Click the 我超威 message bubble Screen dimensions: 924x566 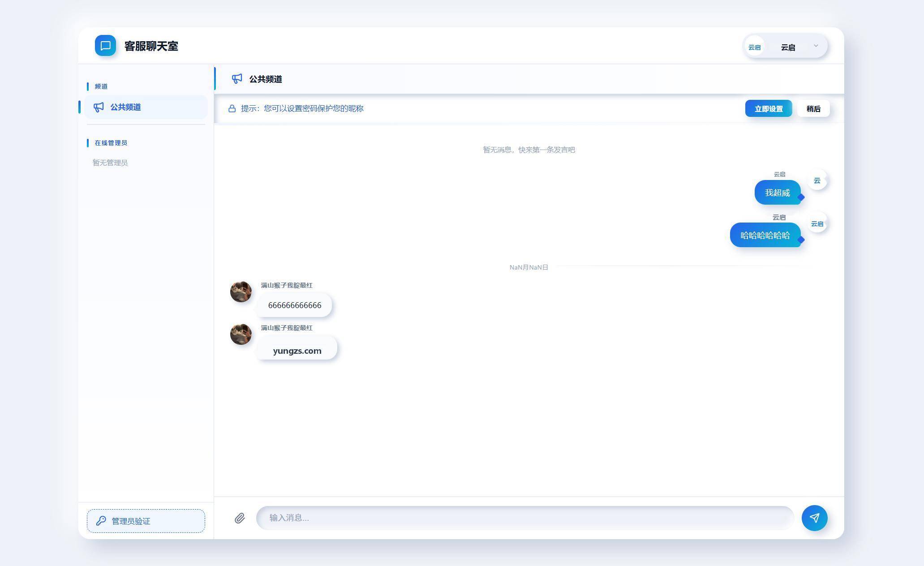click(x=778, y=193)
